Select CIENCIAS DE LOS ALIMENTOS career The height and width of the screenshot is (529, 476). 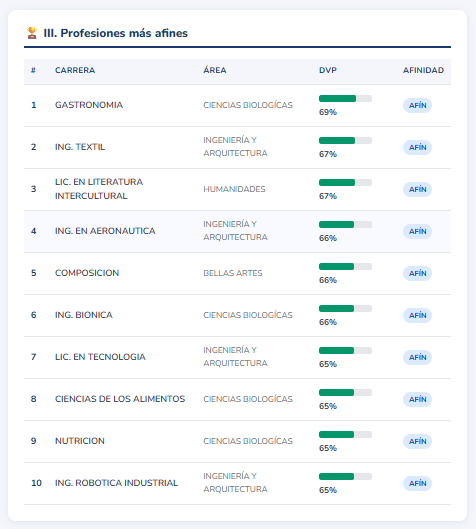click(x=120, y=399)
